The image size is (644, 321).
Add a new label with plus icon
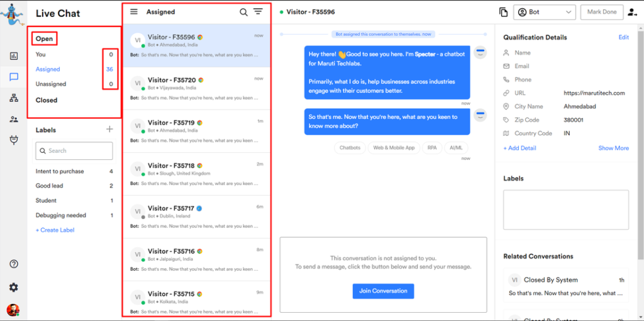pos(109,130)
